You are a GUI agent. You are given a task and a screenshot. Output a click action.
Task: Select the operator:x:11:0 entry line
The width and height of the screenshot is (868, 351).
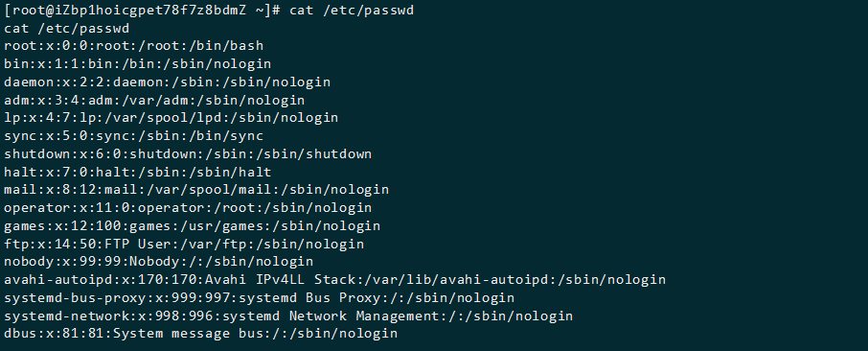pos(188,208)
